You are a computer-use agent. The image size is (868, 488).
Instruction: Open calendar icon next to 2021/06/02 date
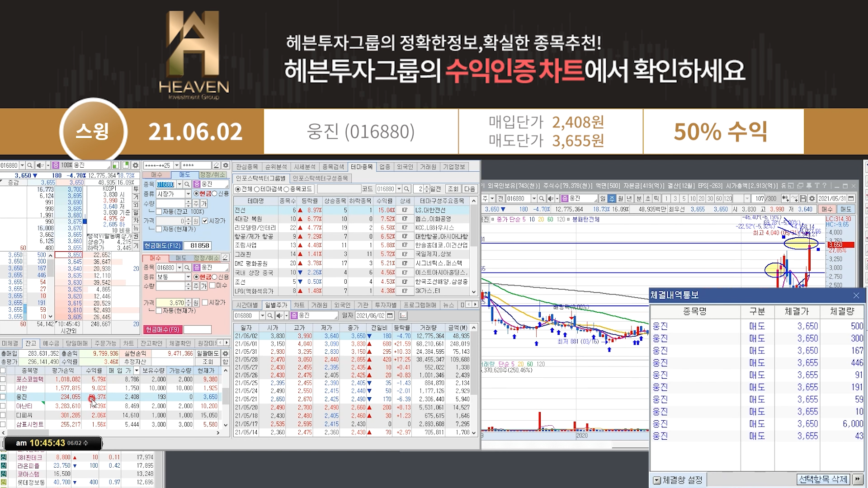pos(391,315)
